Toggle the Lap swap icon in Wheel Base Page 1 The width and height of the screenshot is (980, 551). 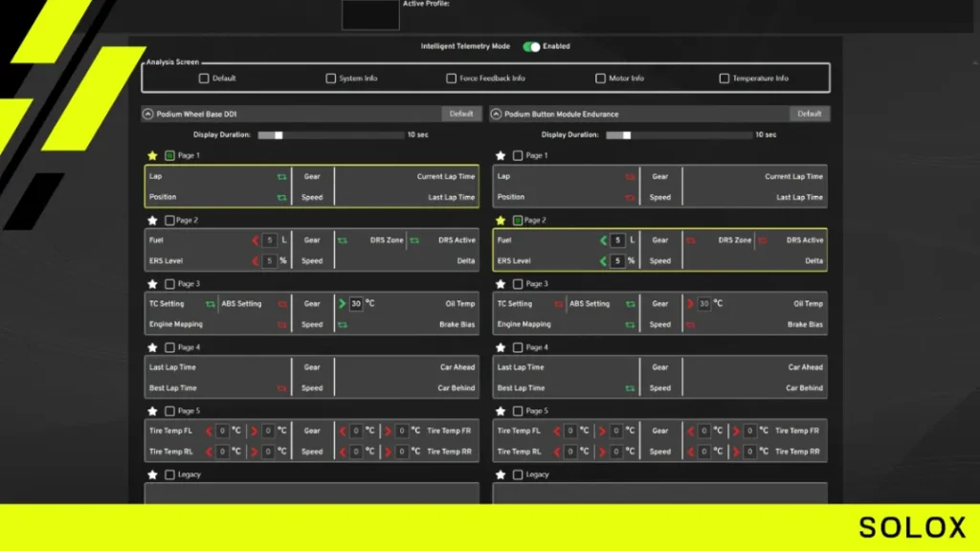[x=282, y=177]
